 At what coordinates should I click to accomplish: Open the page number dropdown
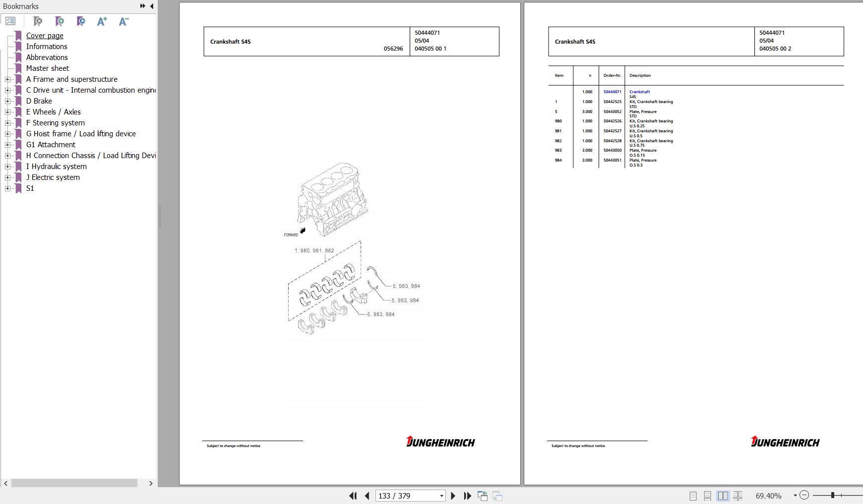(x=441, y=496)
